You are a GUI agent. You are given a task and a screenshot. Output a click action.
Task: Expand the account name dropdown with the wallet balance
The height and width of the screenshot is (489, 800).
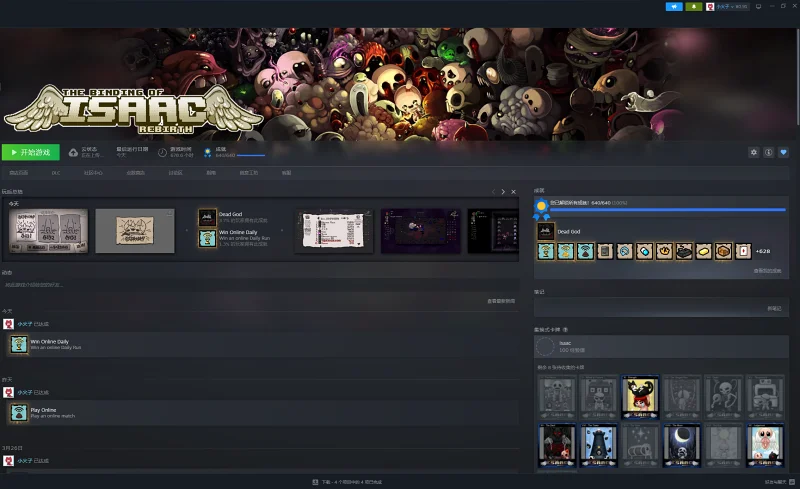[x=732, y=7]
